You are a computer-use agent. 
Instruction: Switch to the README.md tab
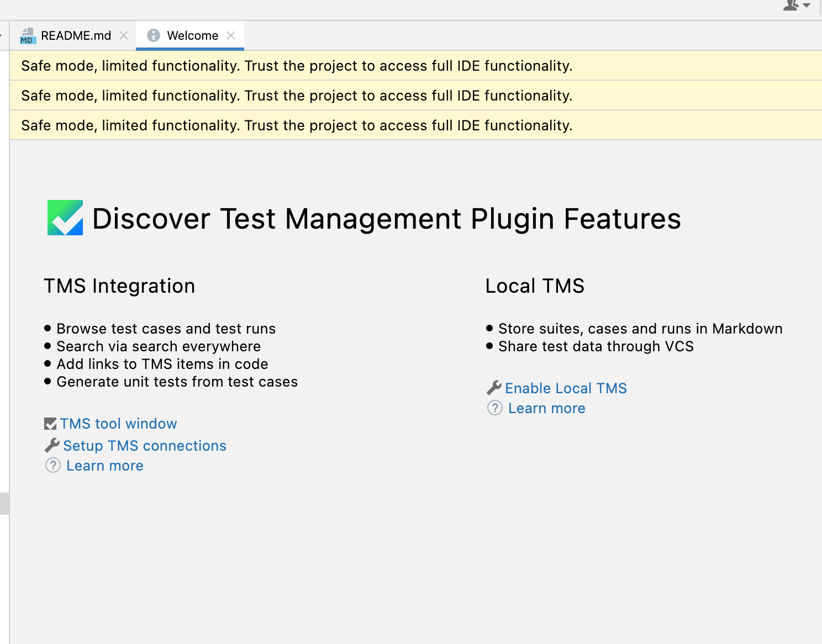pos(75,35)
